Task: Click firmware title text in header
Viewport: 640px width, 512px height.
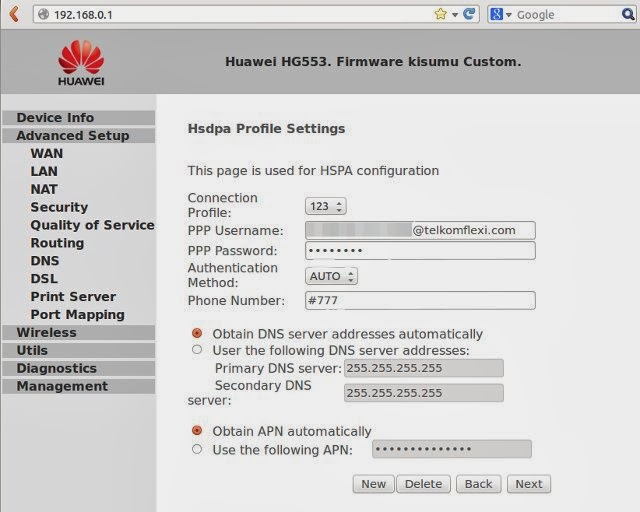Action: 373,62
